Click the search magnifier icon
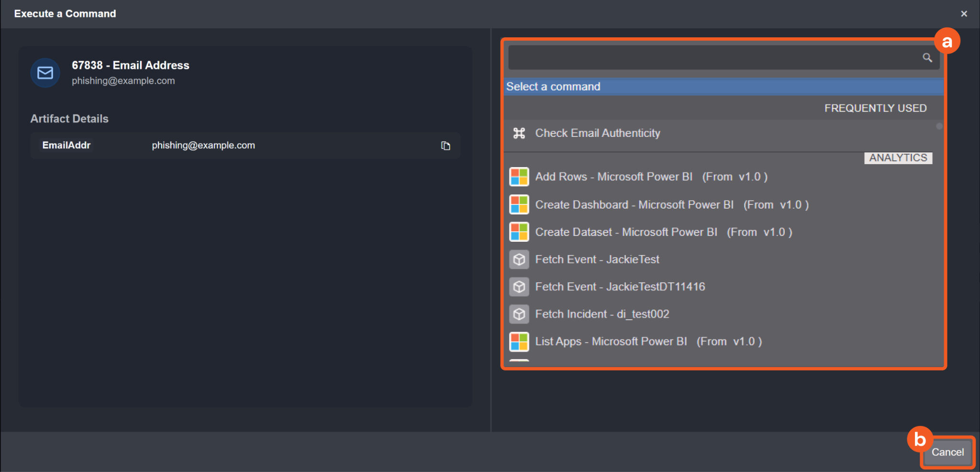Image resolution: width=980 pixels, height=472 pixels. (927, 58)
